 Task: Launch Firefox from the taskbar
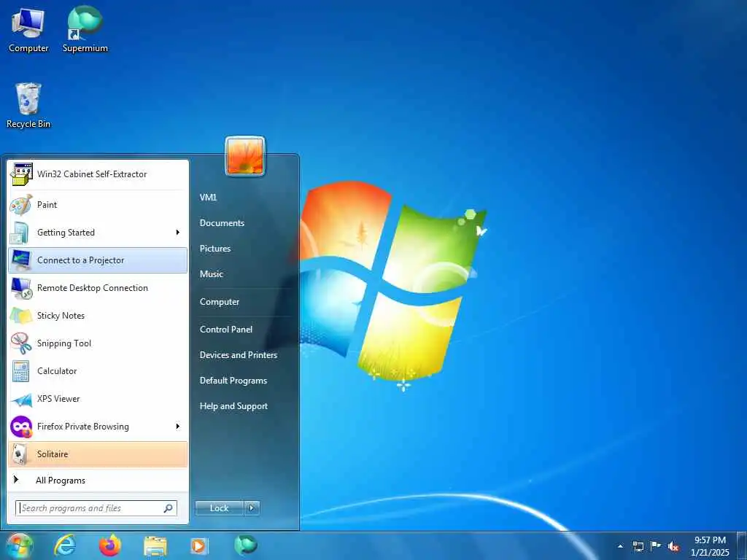point(110,545)
